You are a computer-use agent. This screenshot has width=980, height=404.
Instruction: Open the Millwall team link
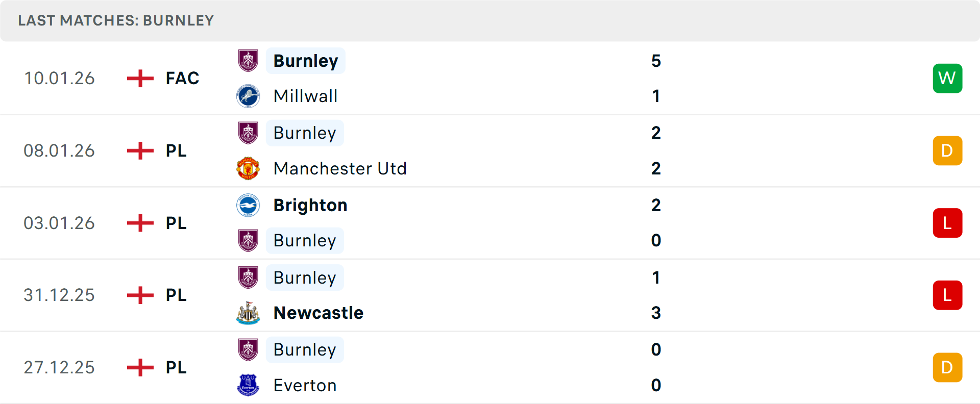coord(305,96)
